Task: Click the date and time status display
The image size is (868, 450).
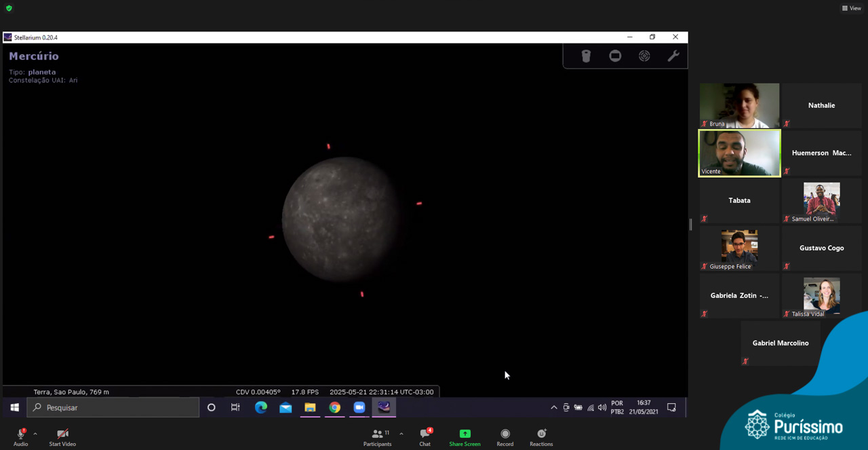Action: click(x=381, y=392)
